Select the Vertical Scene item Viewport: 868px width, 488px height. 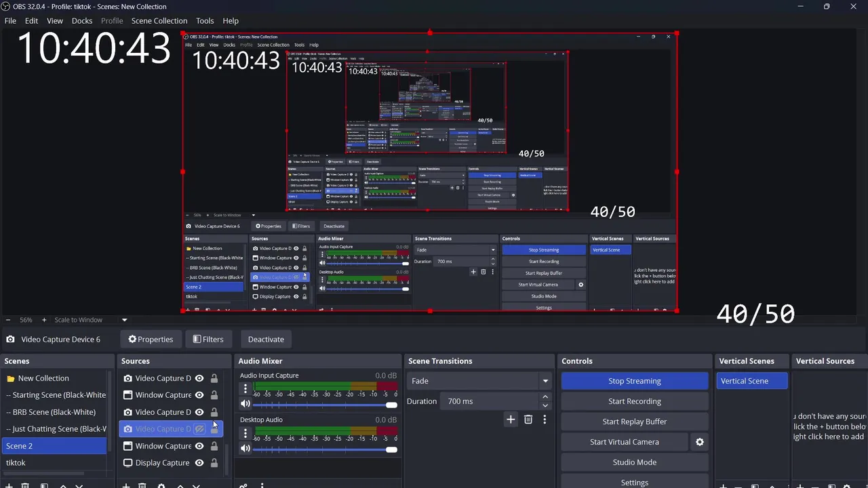pos(751,381)
